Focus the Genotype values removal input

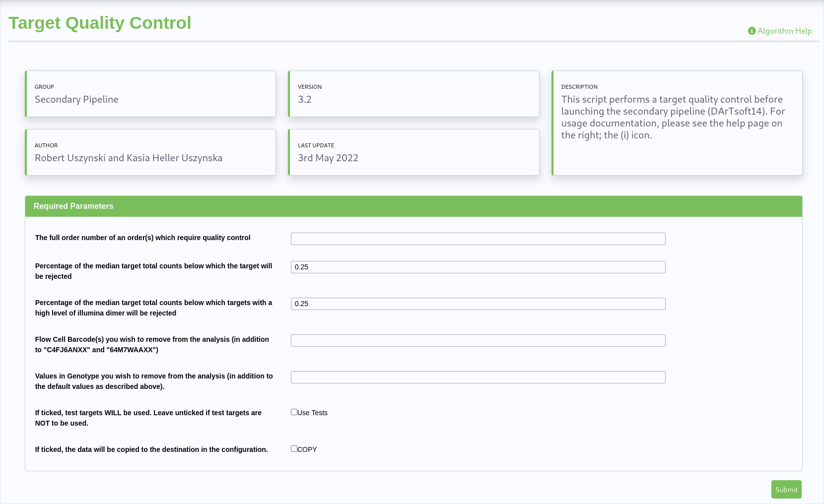[478, 377]
